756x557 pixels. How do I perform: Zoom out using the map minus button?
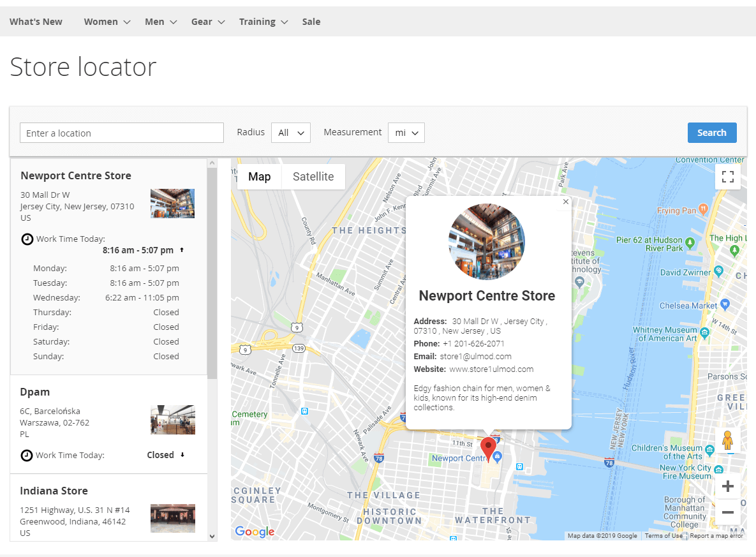click(727, 512)
